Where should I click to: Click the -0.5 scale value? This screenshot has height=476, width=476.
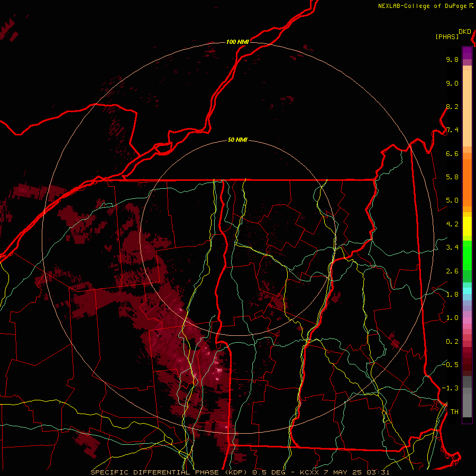(451, 364)
